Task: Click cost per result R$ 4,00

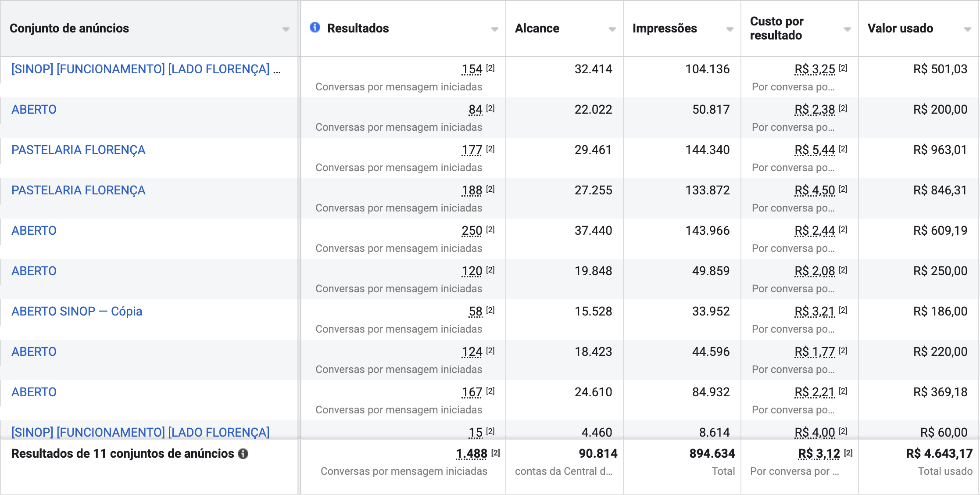Action: coord(815,433)
